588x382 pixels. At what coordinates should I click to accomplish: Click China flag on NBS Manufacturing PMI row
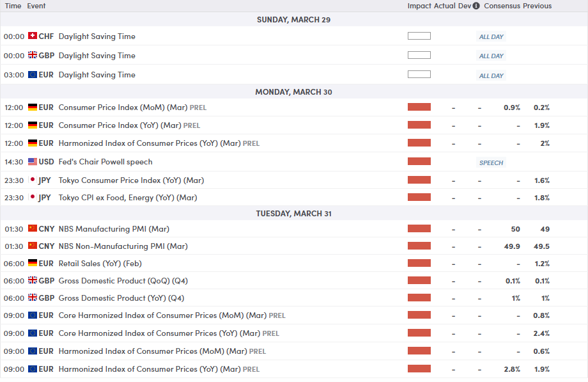33,228
